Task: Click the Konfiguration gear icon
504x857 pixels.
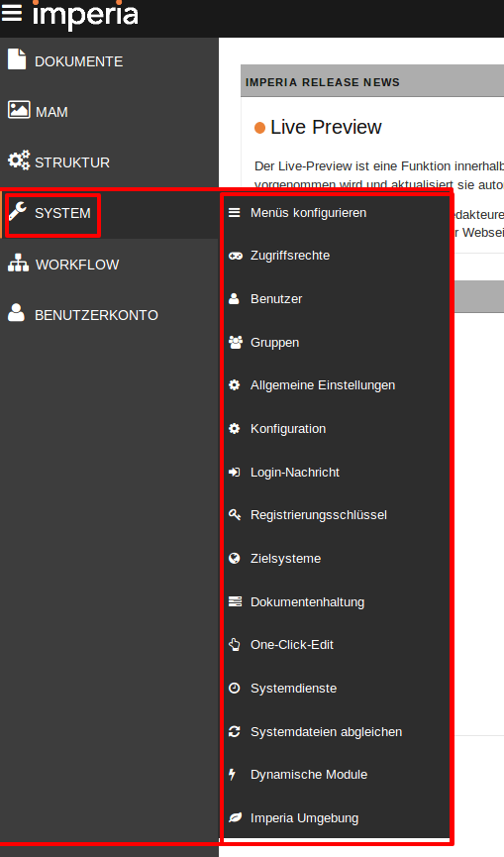Action: (x=235, y=428)
